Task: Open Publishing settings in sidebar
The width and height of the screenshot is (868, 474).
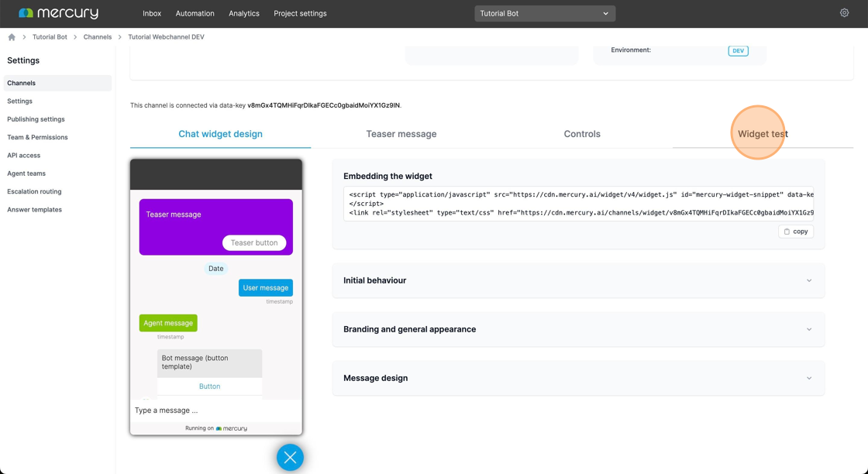Action: tap(36, 119)
